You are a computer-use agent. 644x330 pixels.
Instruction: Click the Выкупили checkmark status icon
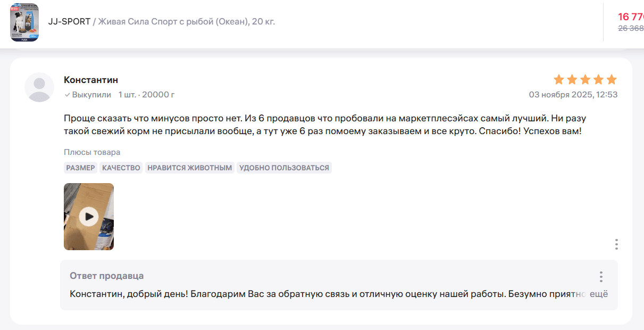click(x=67, y=95)
